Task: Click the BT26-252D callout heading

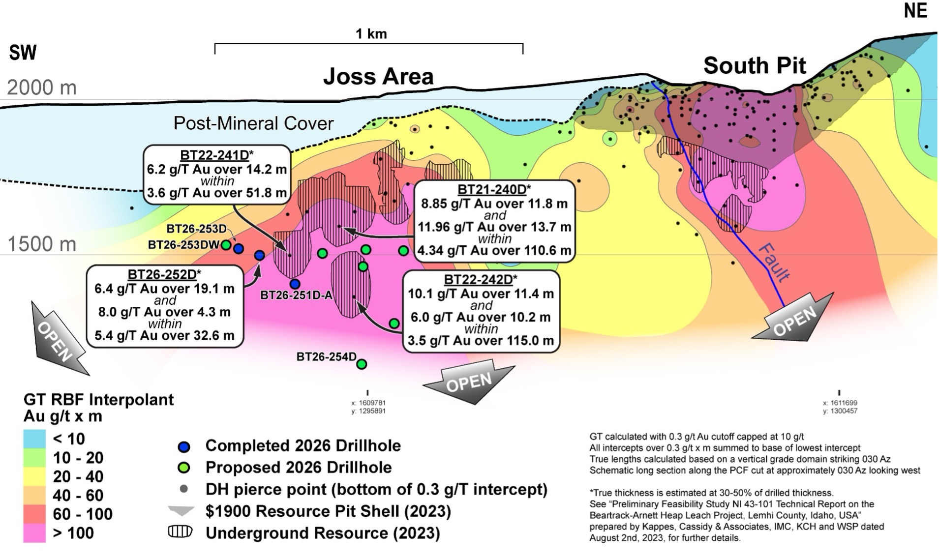Action: click(x=164, y=274)
